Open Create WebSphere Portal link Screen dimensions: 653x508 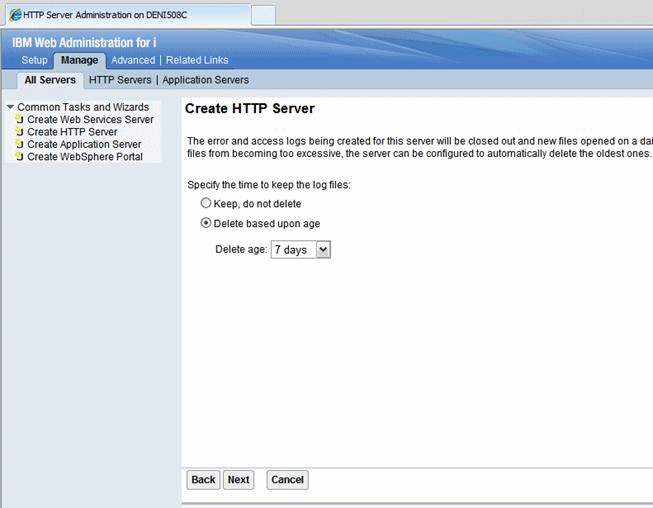(x=85, y=157)
